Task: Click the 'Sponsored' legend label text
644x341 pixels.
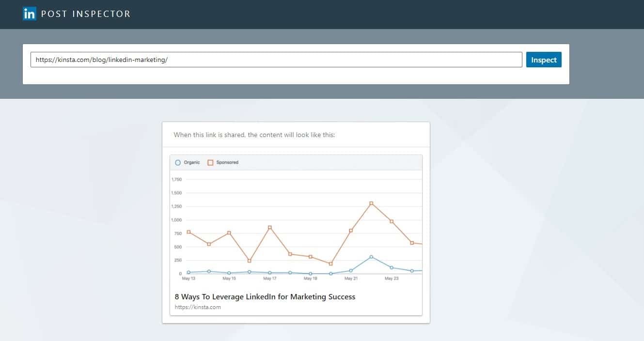Action: click(227, 163)
